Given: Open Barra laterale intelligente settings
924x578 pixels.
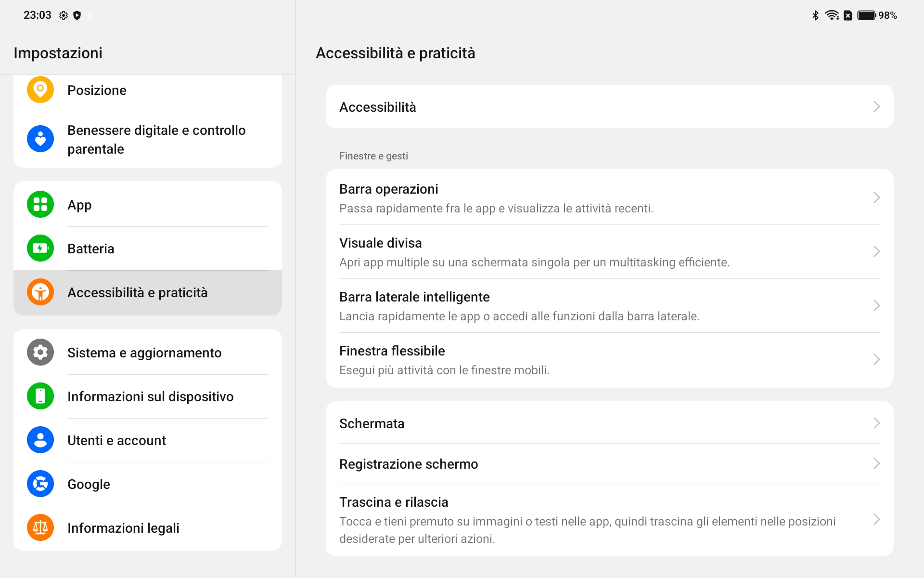Looking at the screenshot, I should coord(610,306).
